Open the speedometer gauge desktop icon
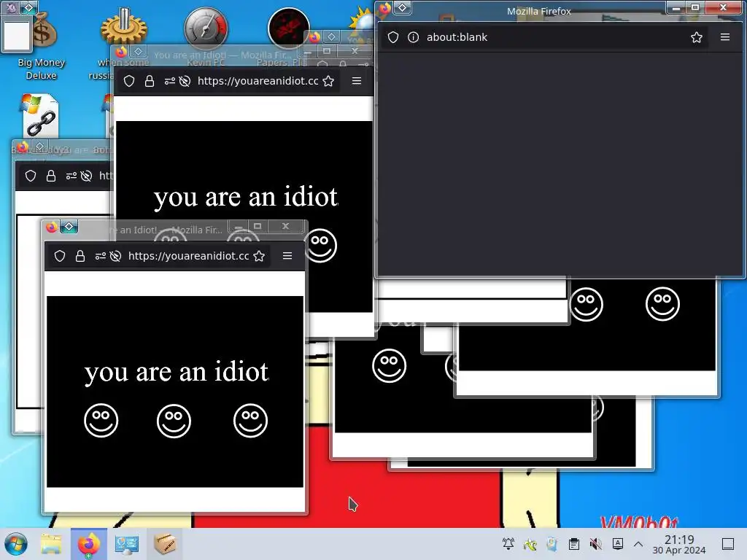Viewport: 747px width, 560px height. 206,28
